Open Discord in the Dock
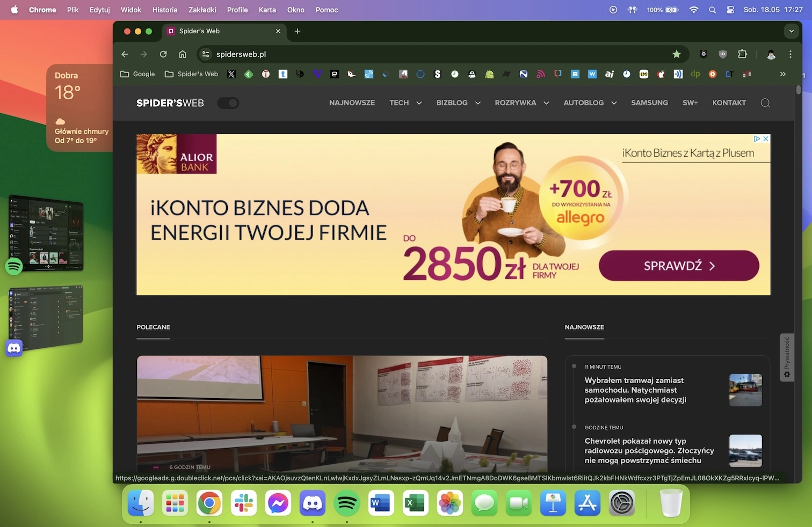This screenshot has height=527, width=812. pos(313,503)
